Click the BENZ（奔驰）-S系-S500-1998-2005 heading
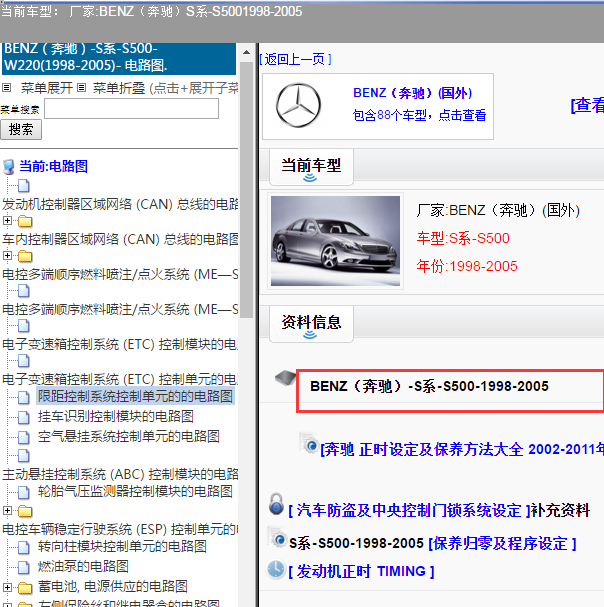This screenshot has width=604, height=607. pyautogui.click(x=429, y=386)
